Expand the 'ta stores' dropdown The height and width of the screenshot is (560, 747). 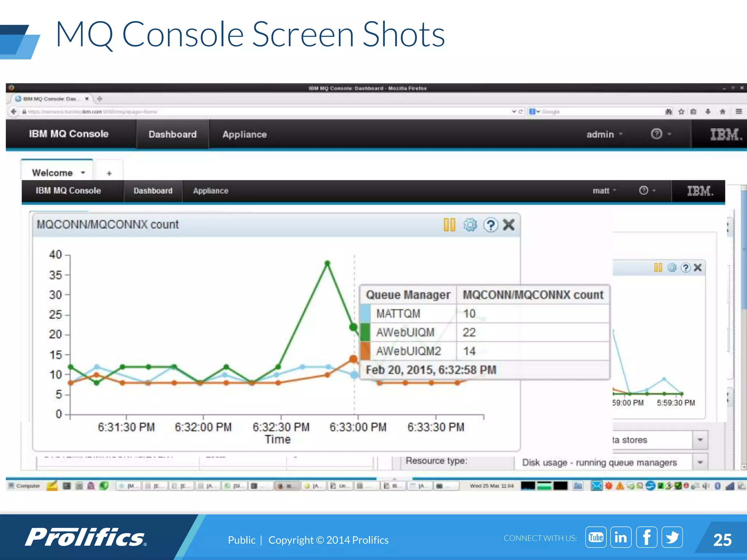(700, 440)
